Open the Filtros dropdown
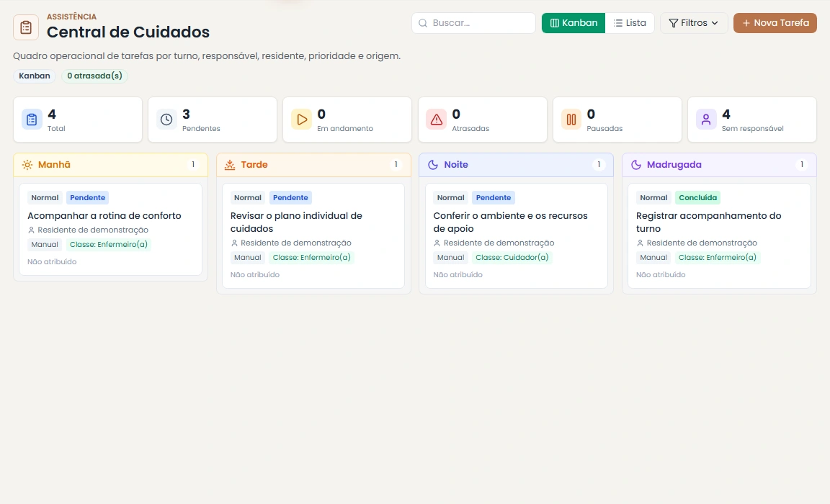 pos(694,23)
